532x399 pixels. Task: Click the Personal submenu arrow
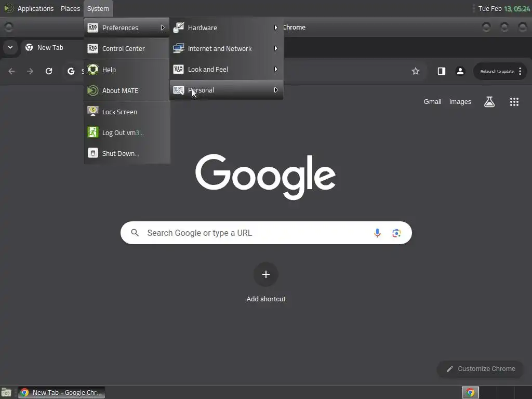pyautogui.click(x=276, y=90)
